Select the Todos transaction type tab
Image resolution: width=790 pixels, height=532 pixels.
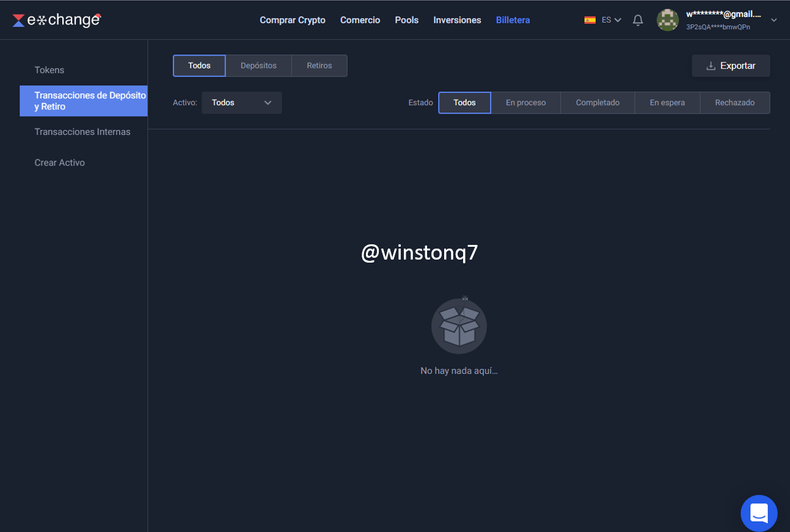tap(199, 66)
